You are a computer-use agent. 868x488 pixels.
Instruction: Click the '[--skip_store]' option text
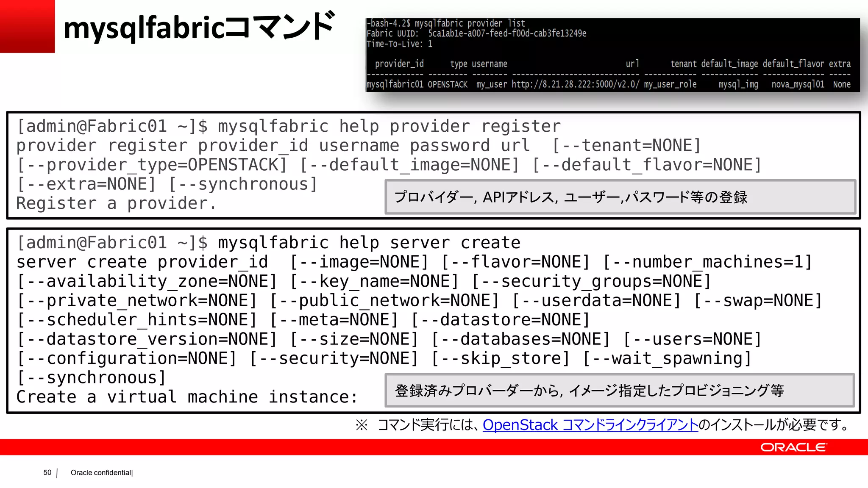point(500,358)
